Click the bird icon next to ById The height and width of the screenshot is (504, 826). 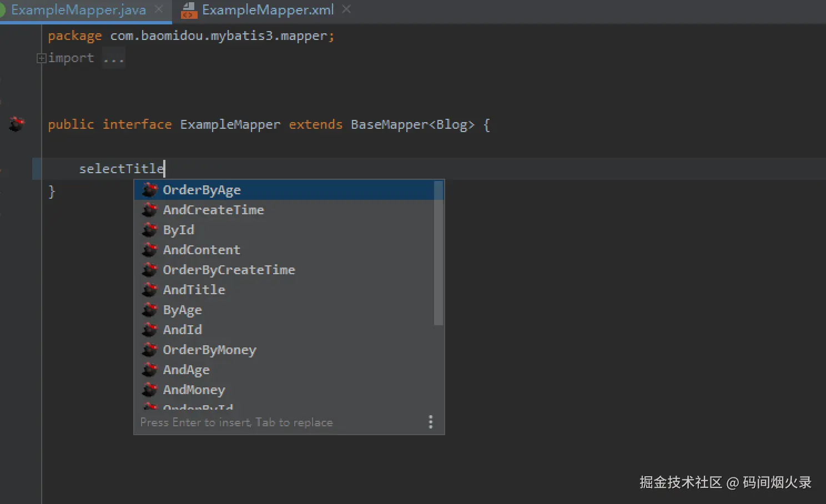click(149, 230)
